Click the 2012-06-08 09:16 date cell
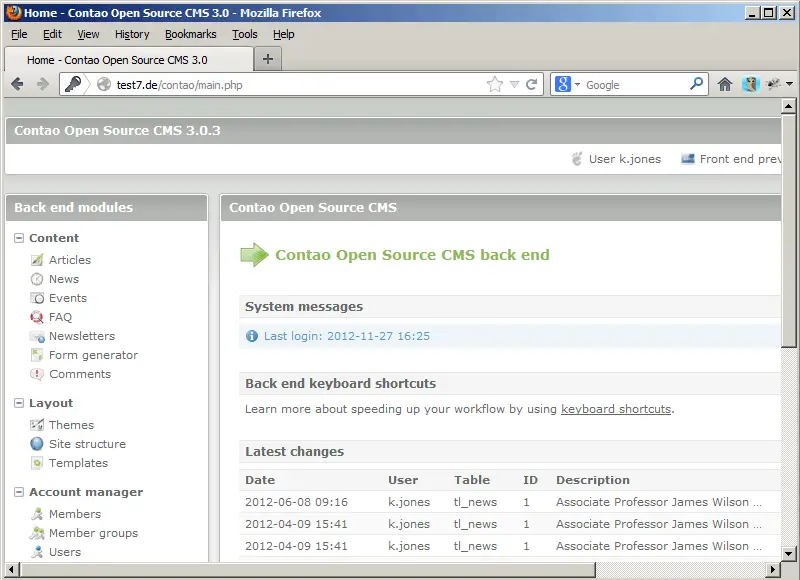The image size is (800, 580). click(296, 502)
